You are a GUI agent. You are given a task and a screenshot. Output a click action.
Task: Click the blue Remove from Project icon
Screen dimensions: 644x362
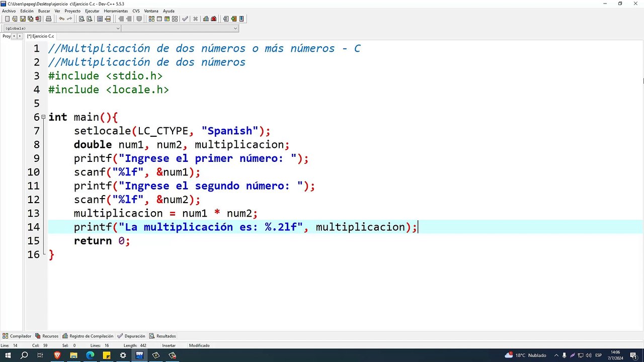[x=242, y=19]
